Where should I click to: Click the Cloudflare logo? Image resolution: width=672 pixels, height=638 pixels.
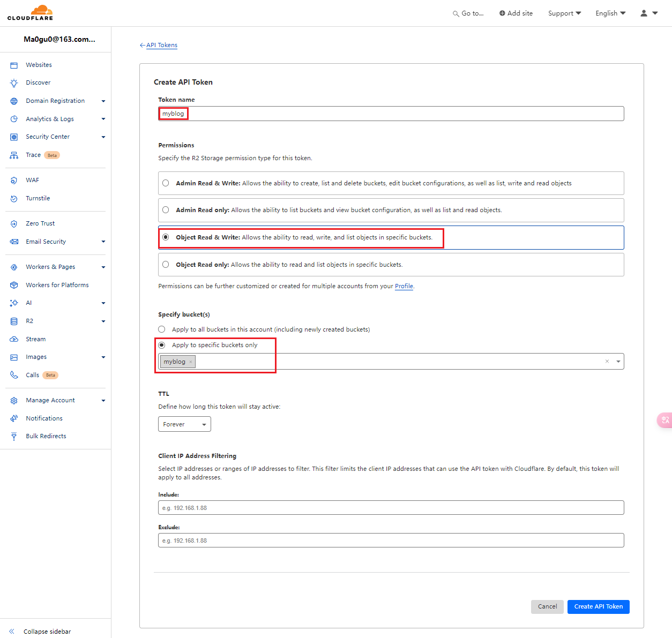(31, 12)
